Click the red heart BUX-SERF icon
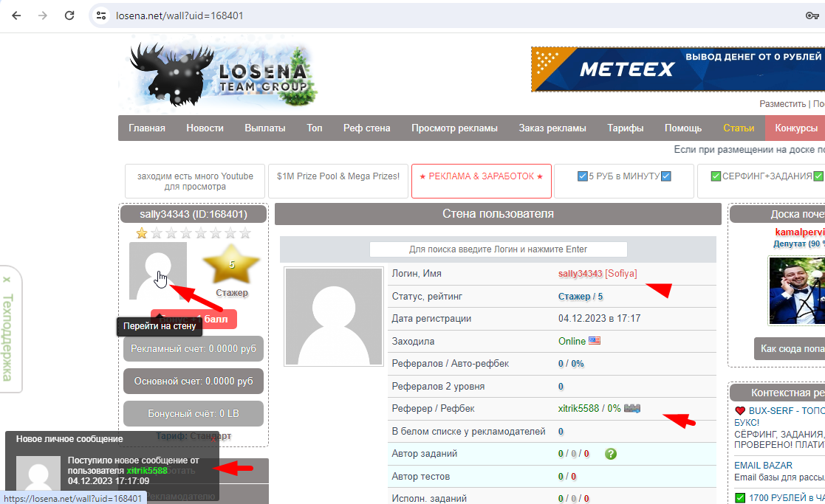The width and height of the screenshot is (825, 504). point(740,411)
